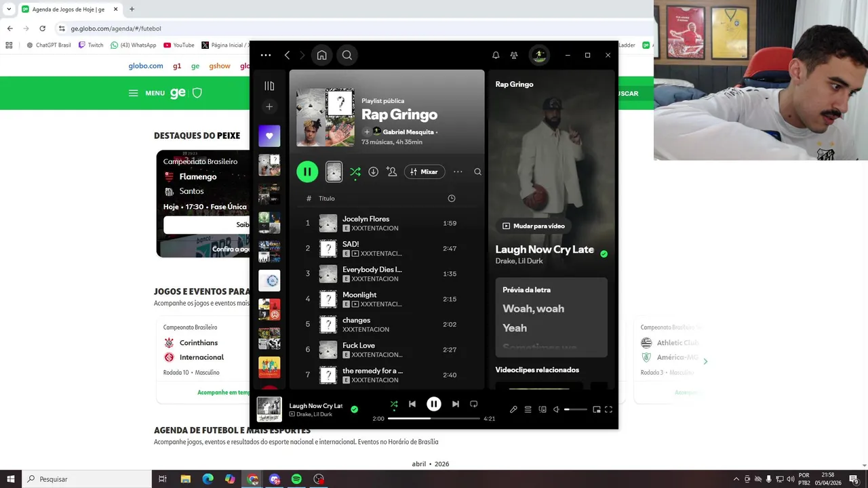Click Mudar para vídeo button
Image resolution: width=868 pixels, height=488 pixels.
click(534, 226)
